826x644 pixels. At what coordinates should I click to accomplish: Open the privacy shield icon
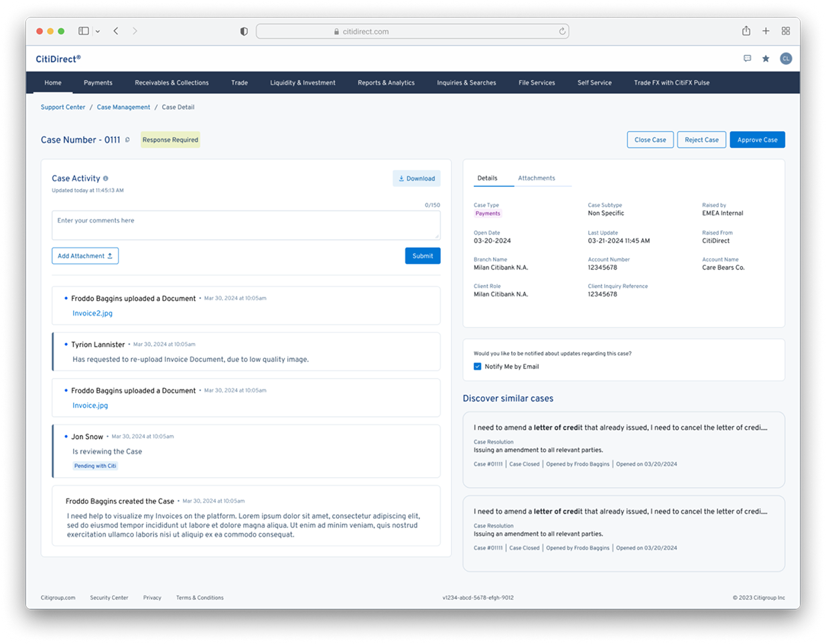pos(244,31)
